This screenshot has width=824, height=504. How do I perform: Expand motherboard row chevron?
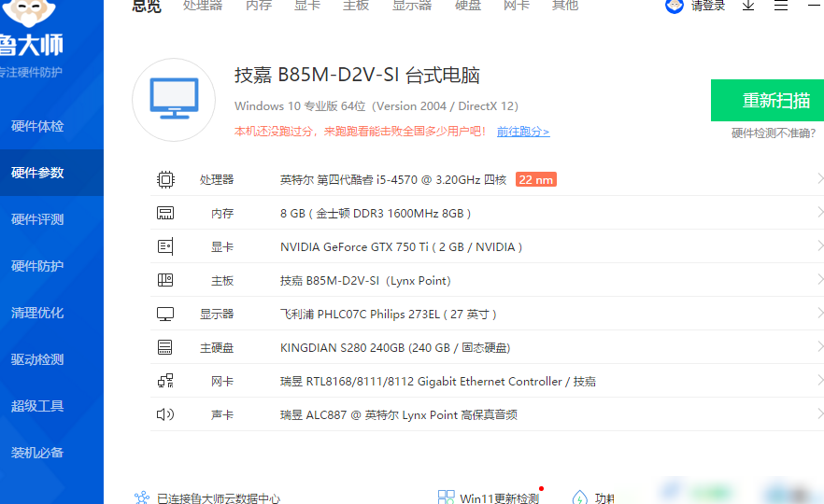(820, 279)
